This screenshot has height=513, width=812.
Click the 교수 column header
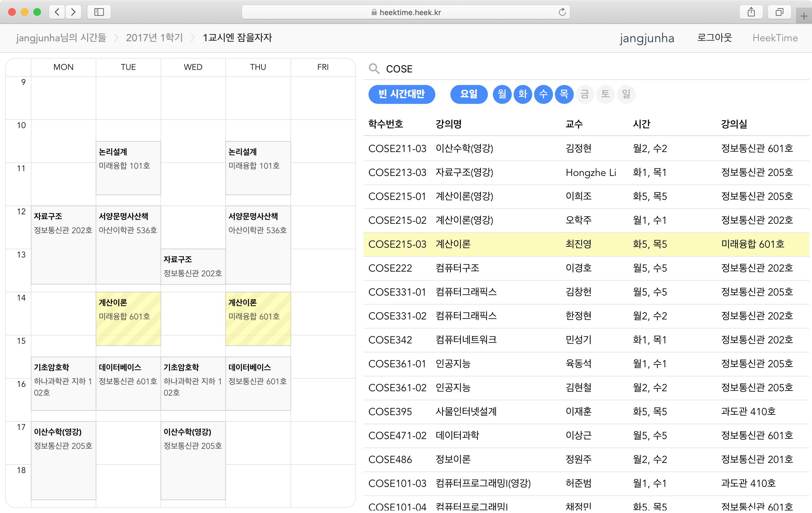click(x=574, y=124)
